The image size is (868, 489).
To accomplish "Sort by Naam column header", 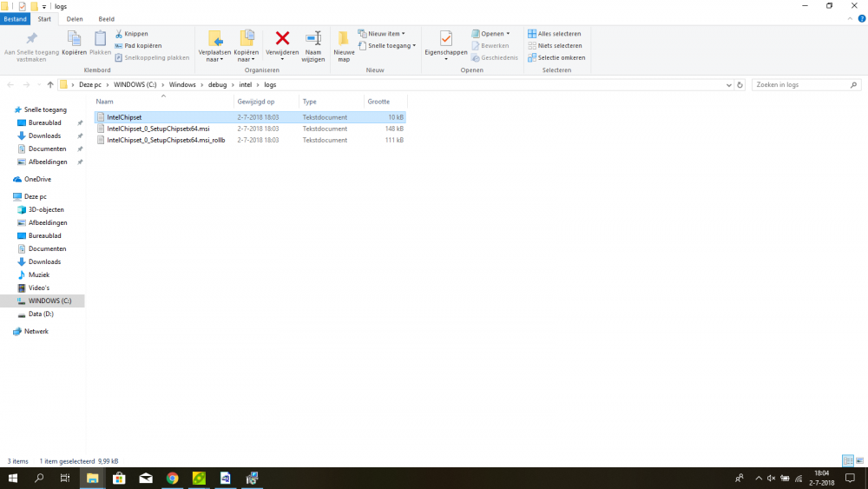I will [163, 102].
